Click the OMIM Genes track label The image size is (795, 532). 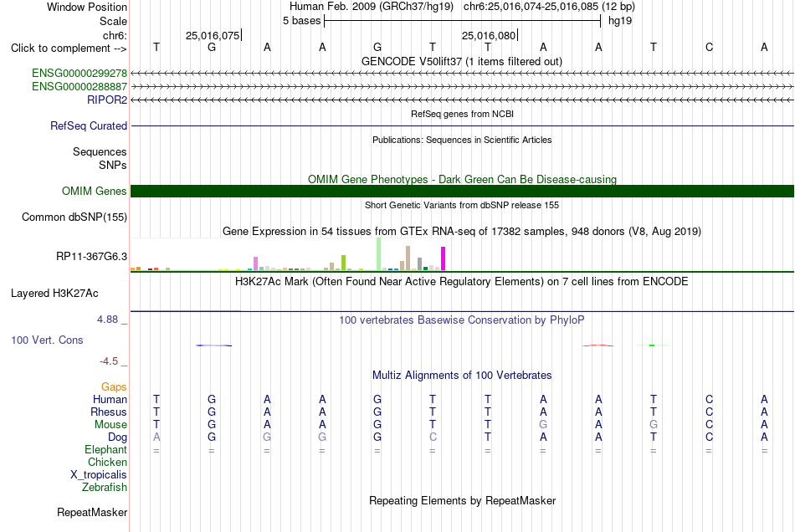(95, 191)
